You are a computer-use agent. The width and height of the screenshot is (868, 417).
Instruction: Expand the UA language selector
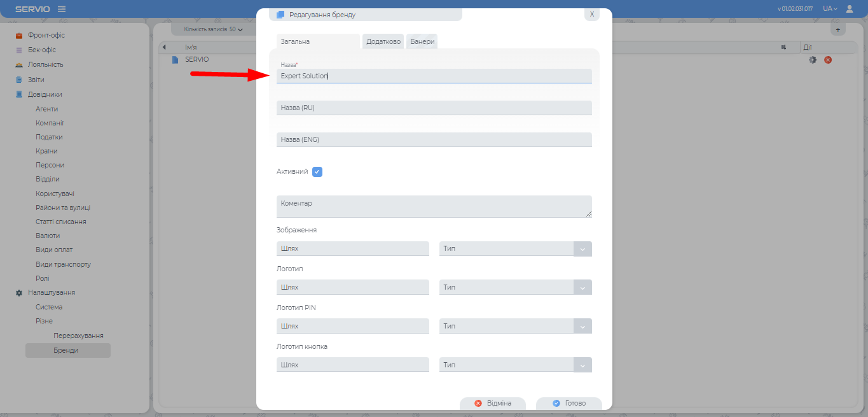coord(830,9)
